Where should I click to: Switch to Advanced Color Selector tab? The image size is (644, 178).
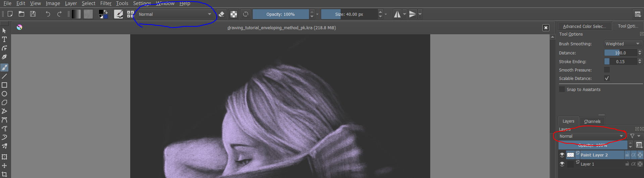(x=584, y=26)
